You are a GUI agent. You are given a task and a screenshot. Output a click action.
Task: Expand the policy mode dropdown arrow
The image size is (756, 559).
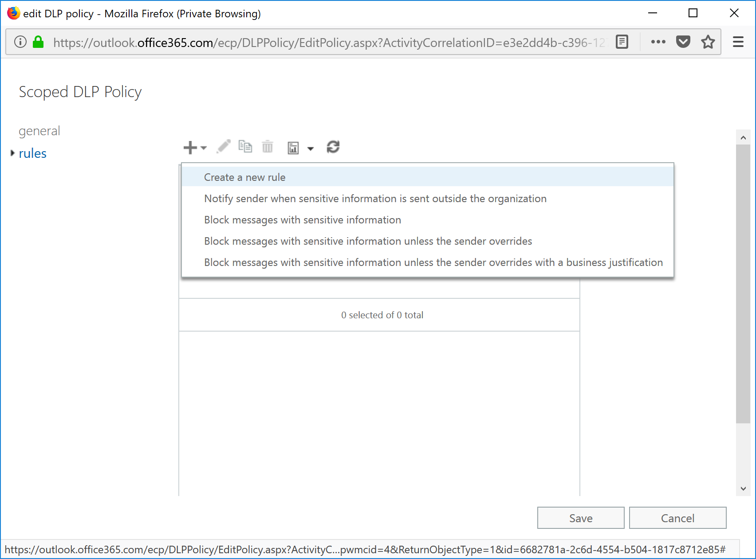[x=311, y=149]
